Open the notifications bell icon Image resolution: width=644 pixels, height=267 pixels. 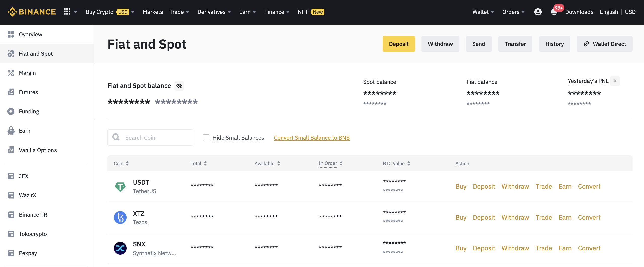(554, 12)
